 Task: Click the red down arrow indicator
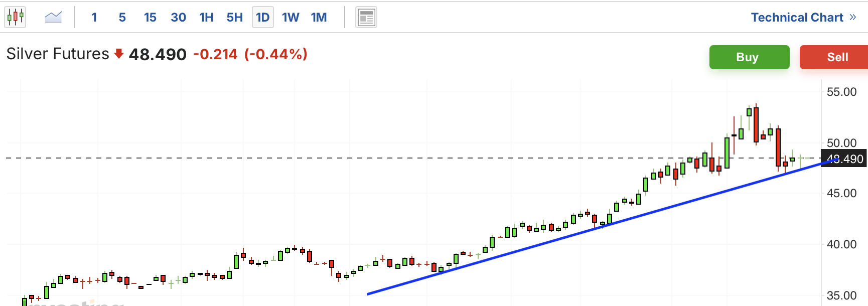click(x=119, y=54)
